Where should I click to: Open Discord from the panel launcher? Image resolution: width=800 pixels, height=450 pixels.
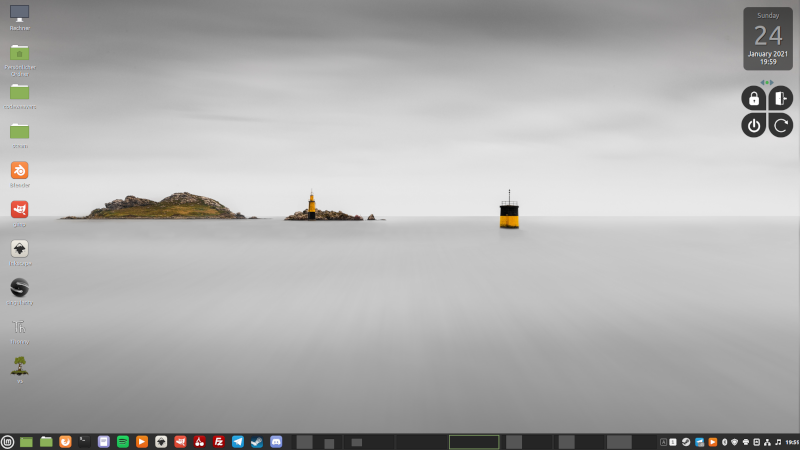(x=276, y=441)
